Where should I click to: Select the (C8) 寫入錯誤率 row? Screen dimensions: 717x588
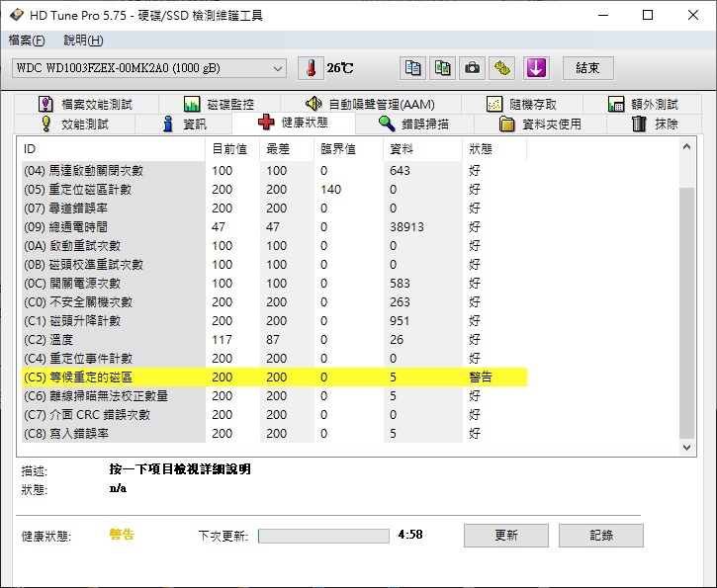click(274, 433)
